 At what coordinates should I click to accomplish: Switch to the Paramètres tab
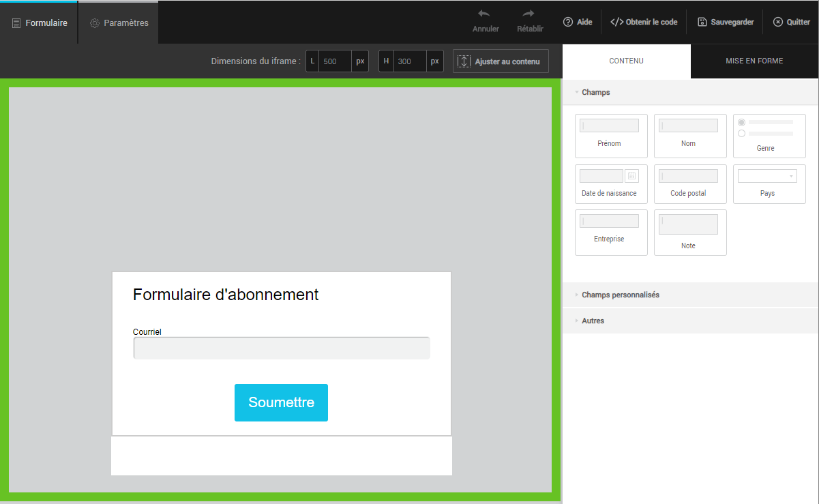pos(119,23)
